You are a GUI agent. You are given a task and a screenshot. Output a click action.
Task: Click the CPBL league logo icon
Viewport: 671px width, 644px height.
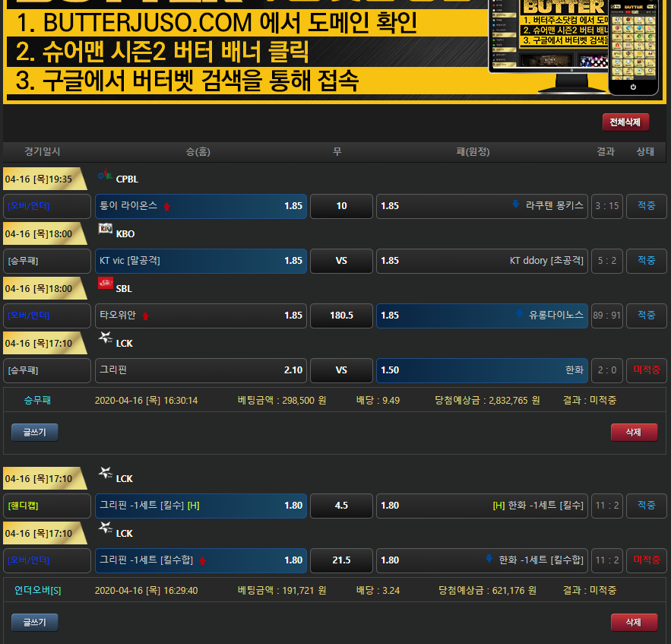pos(105,177)
